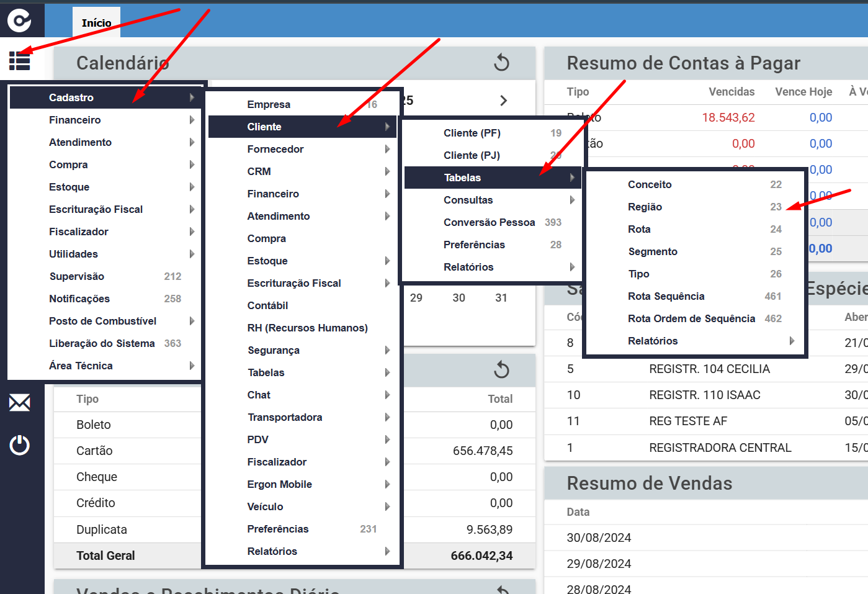The height and width of the screenshot is (594, 868).
Task: Refresh the payment type totals panel
Action: 501,370
